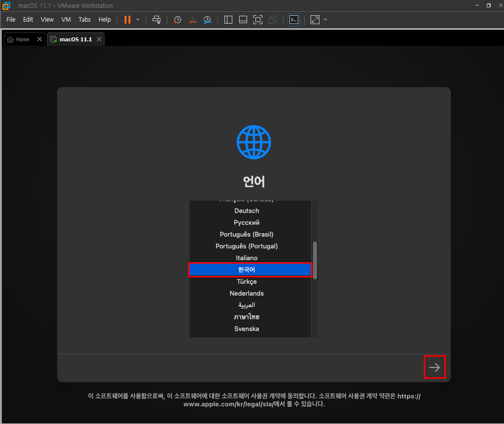Toggle the thumbnail bar view

tap(243, 20)
